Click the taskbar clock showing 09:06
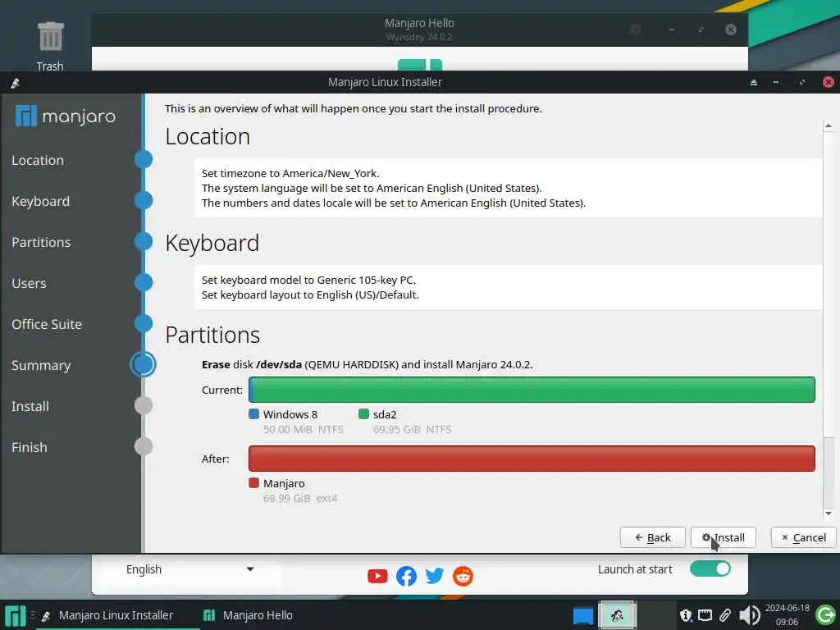 787,615
